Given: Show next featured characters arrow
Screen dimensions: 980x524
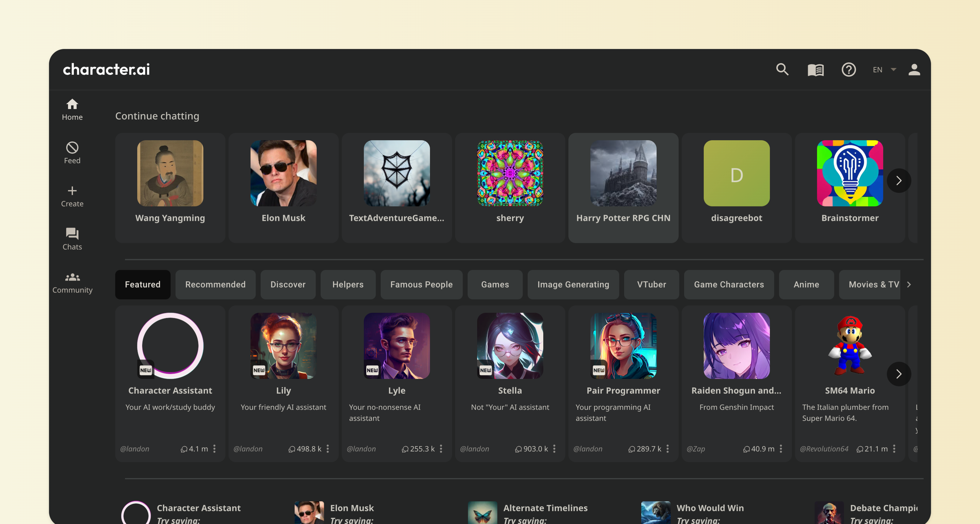Looking at the screenshot, I should coord(899,374).
